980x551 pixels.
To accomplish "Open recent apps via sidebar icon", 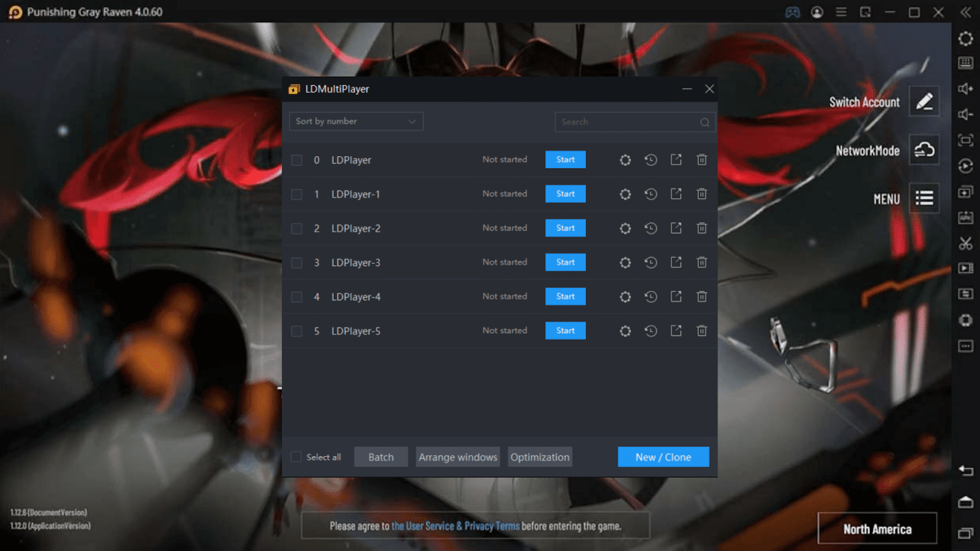I will click(x=965, y=533).
